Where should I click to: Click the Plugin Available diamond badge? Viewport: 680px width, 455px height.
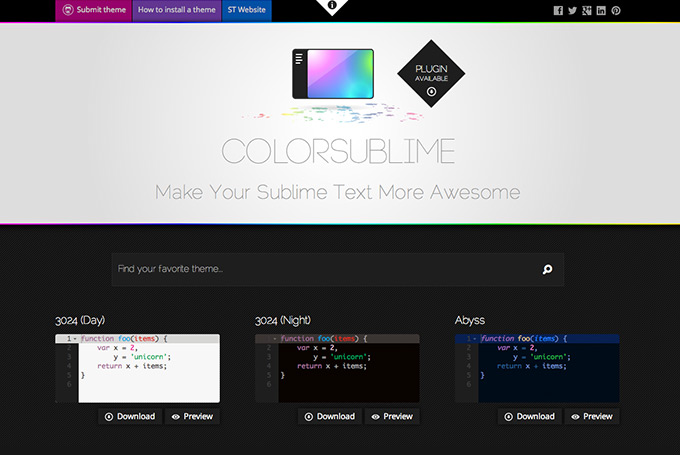point(431,74)
